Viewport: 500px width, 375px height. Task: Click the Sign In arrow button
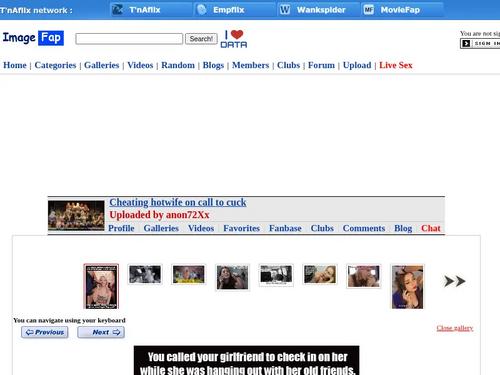click(x=480, y=43)
